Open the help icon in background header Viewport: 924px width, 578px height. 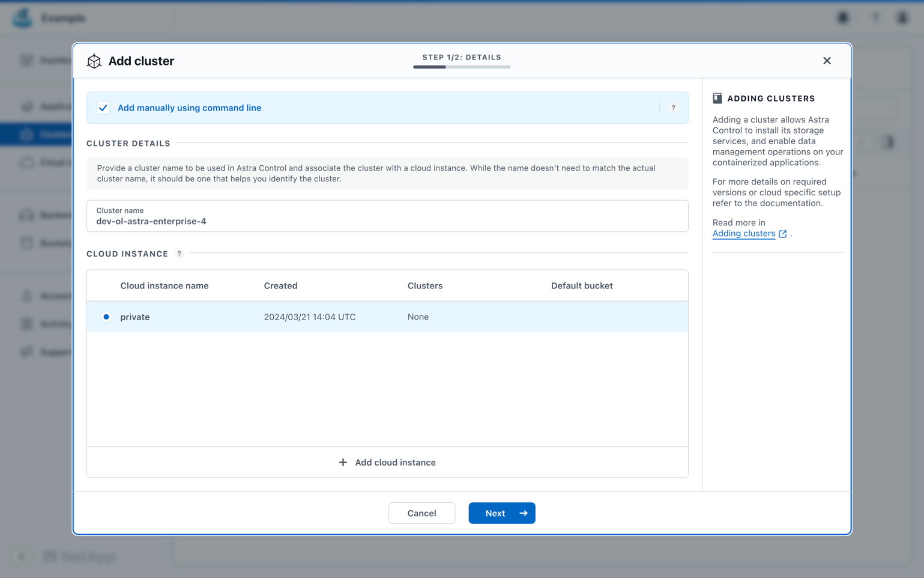(x=875, y=18)
